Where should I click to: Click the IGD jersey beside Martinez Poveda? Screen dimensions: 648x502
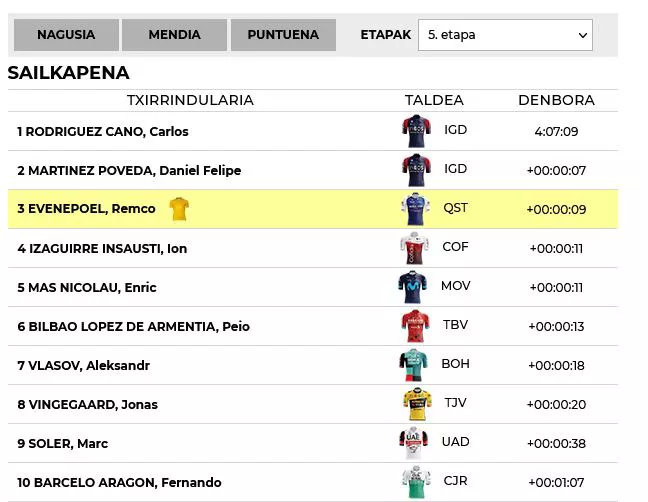pos(415,170)
